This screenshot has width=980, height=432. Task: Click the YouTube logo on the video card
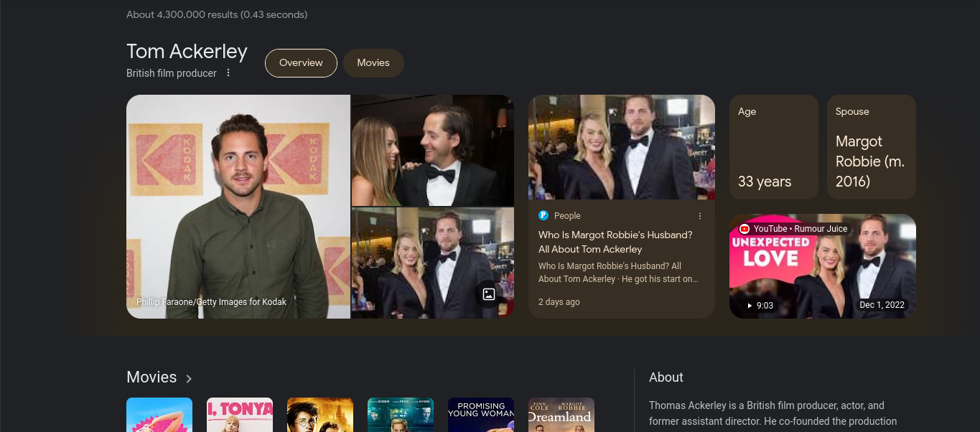coord(745,229)
